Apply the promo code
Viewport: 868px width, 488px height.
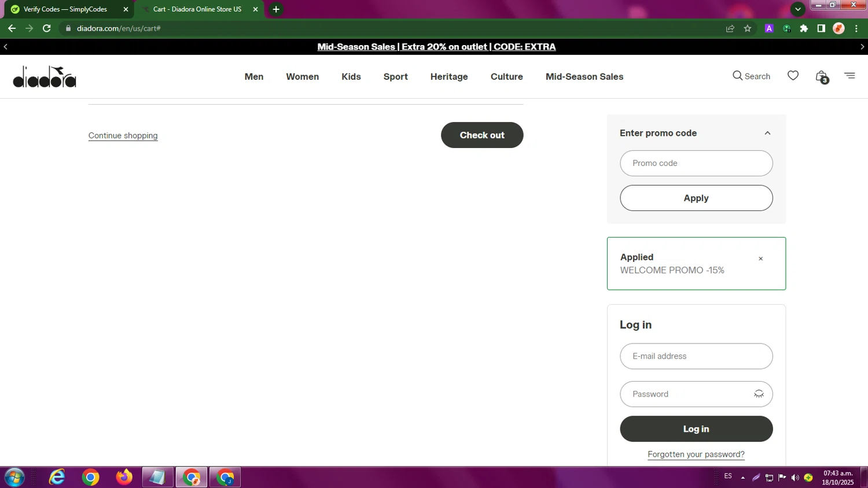[x=696, y=198]
